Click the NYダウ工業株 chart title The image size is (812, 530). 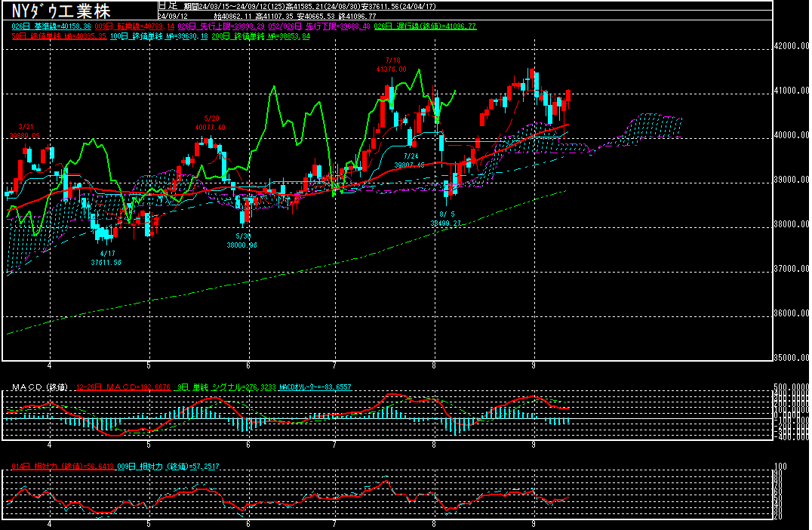coord(61,11)
